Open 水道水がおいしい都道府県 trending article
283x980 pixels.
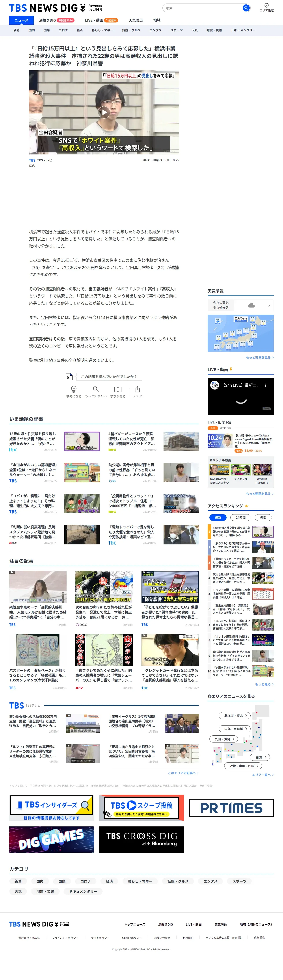tap(54, 473)
